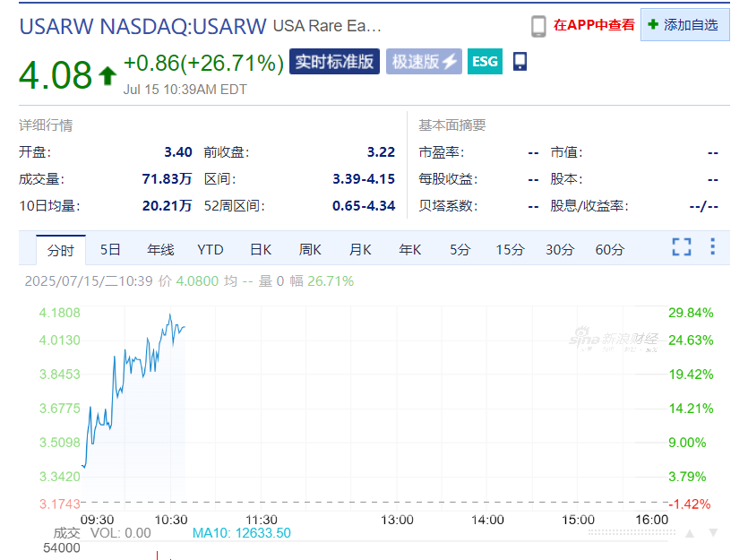Screen dimensions: 748x560
Task: Click the 3.1743 baseline price label
Action: pos(60,504)
